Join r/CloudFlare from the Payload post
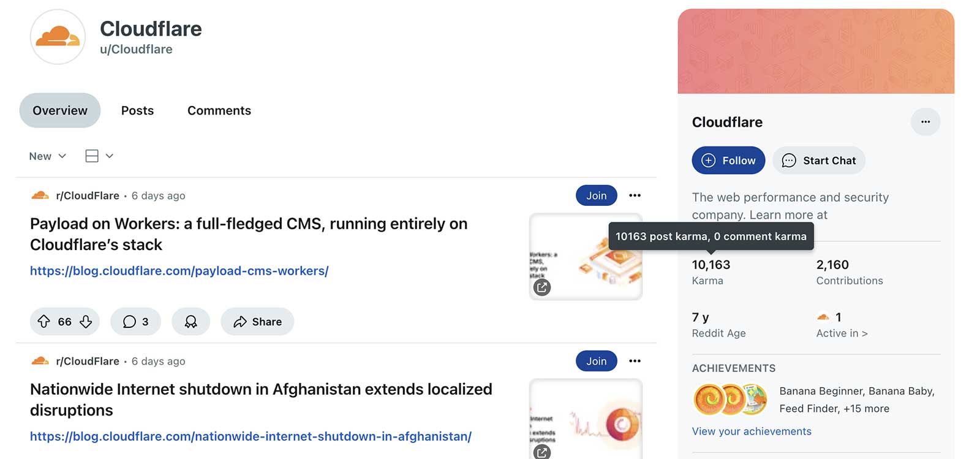 click(596, 195)
